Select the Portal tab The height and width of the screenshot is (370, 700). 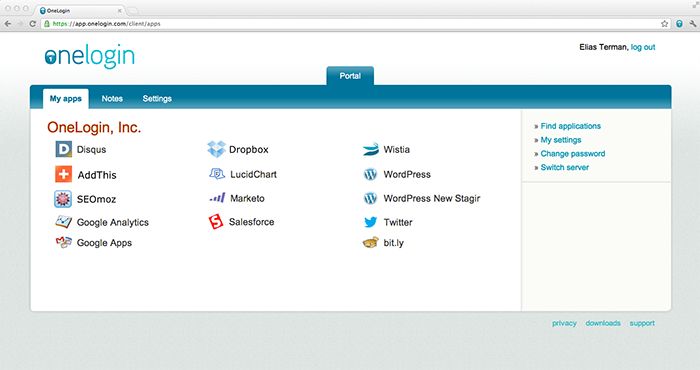[x=350, y=76]
